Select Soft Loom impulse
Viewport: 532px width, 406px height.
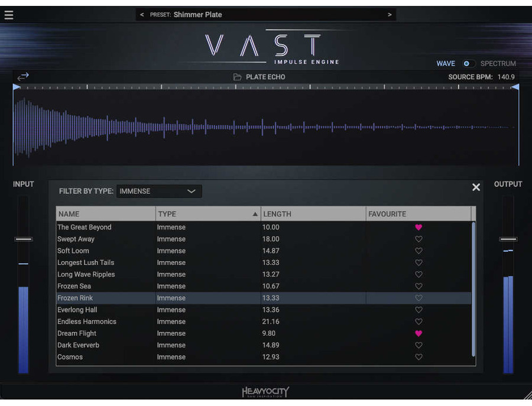(x=73, y=251)
